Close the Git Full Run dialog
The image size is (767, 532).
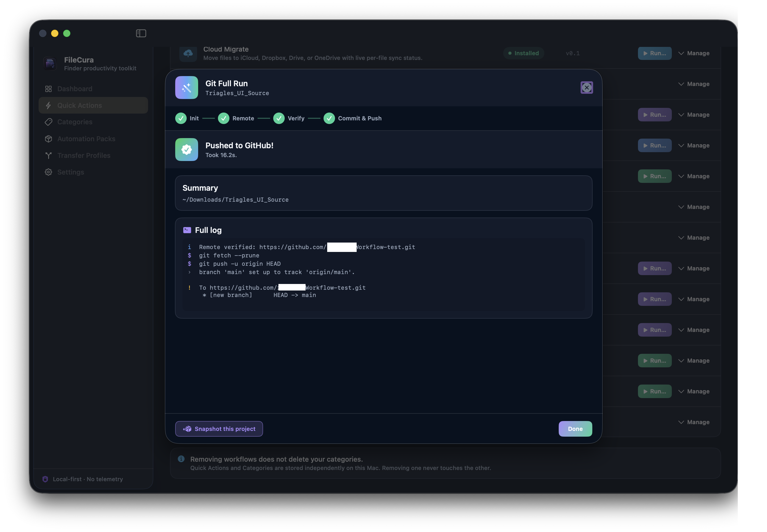click(587, 88)
